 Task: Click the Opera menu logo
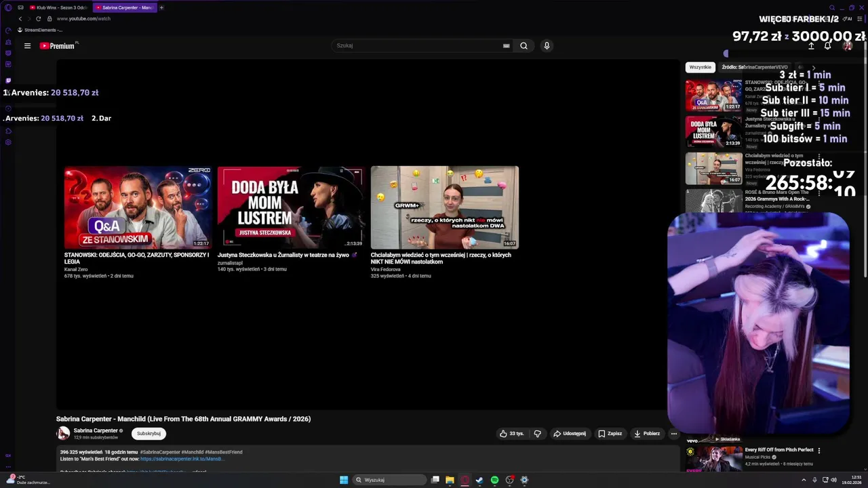click(8, 7)
